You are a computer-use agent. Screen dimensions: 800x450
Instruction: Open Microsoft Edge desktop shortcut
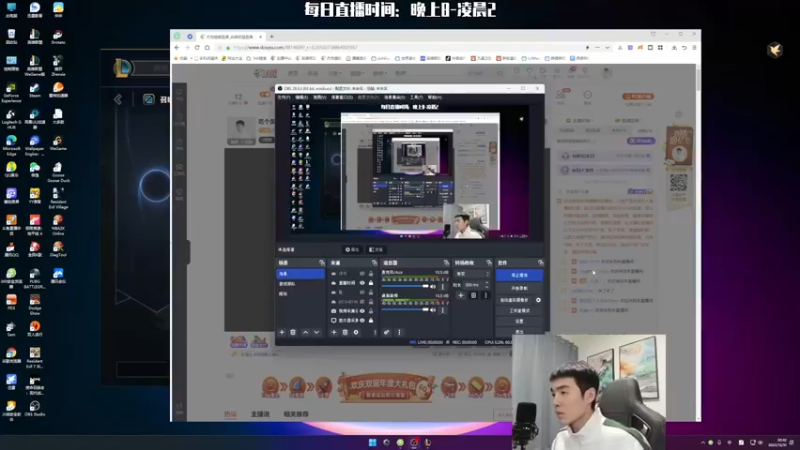point(11,145)
